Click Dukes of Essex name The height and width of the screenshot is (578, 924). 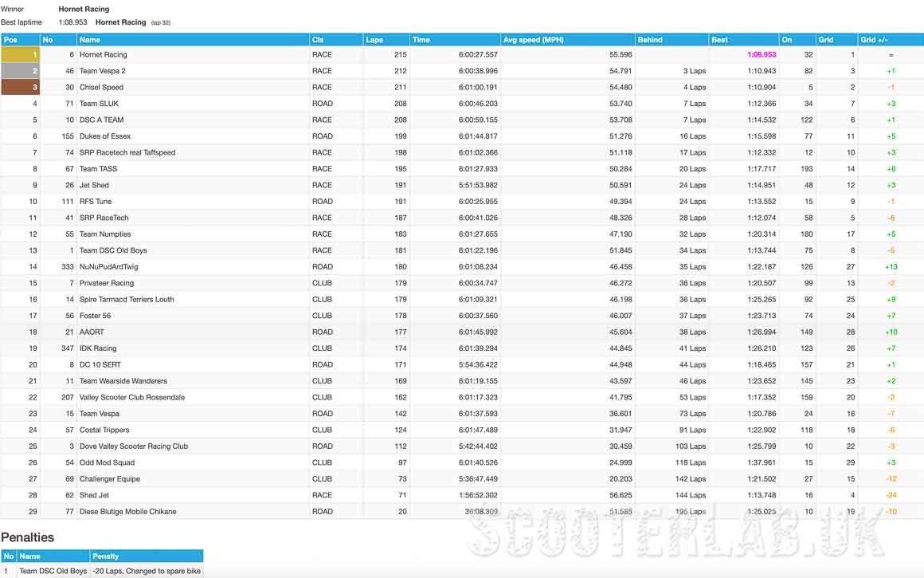tap(105, 136)
